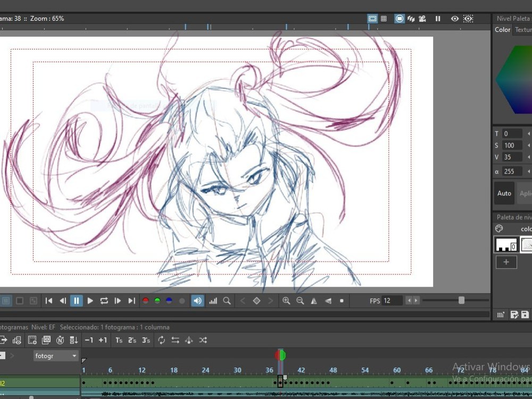
Task: Jump to last frame
Action: tap(131, 301)
